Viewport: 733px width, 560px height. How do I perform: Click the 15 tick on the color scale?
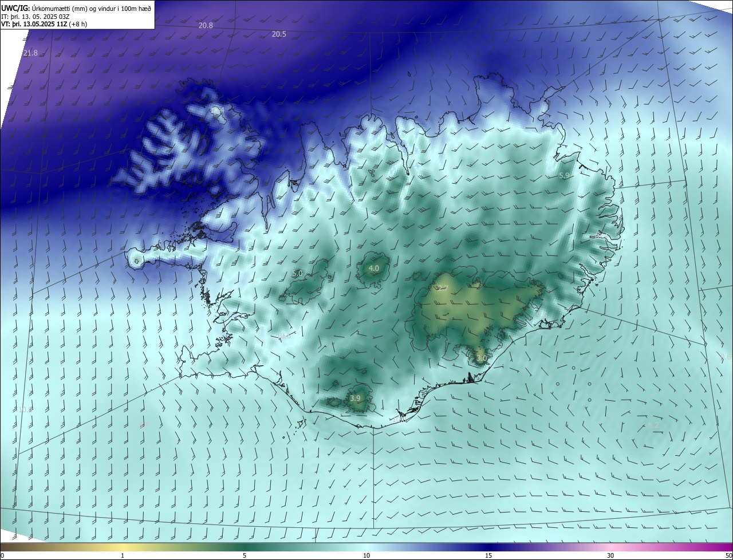488,555
